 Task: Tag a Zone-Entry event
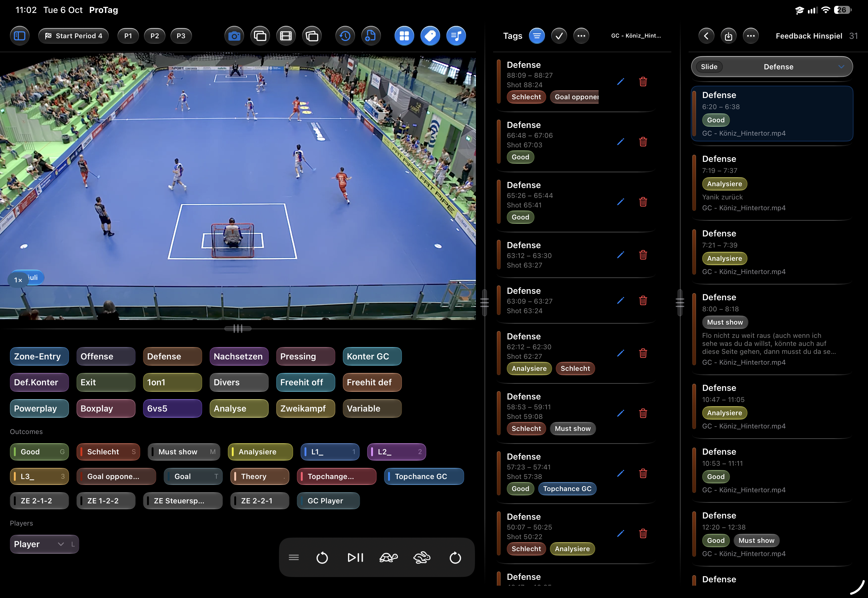pyautogui.click(x=39, y=356)
